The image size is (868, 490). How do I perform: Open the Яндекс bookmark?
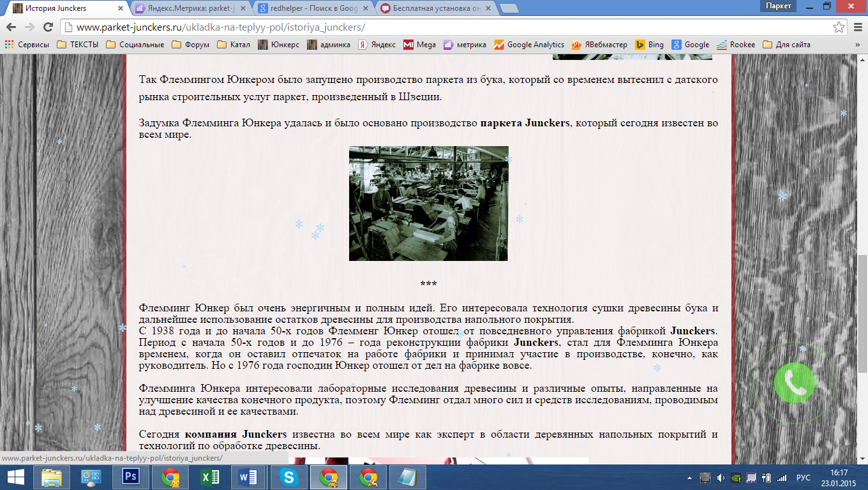[x=377, y=45]
